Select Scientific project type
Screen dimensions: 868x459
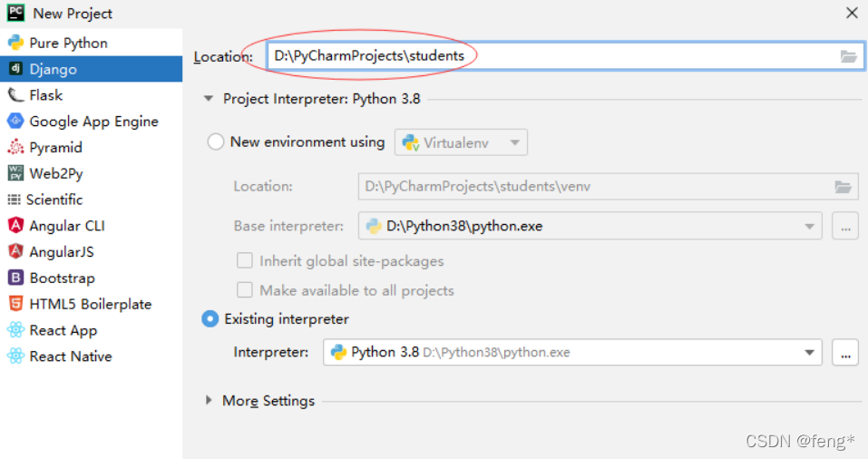91,200
